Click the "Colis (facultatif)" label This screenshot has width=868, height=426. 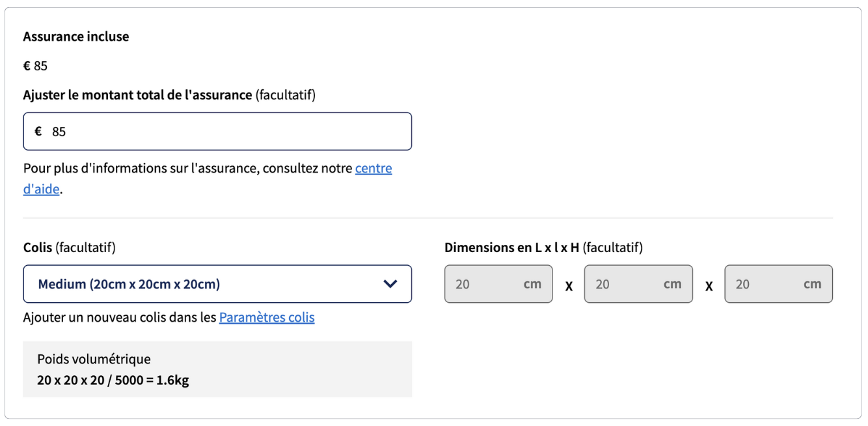[x=70, y=248]
